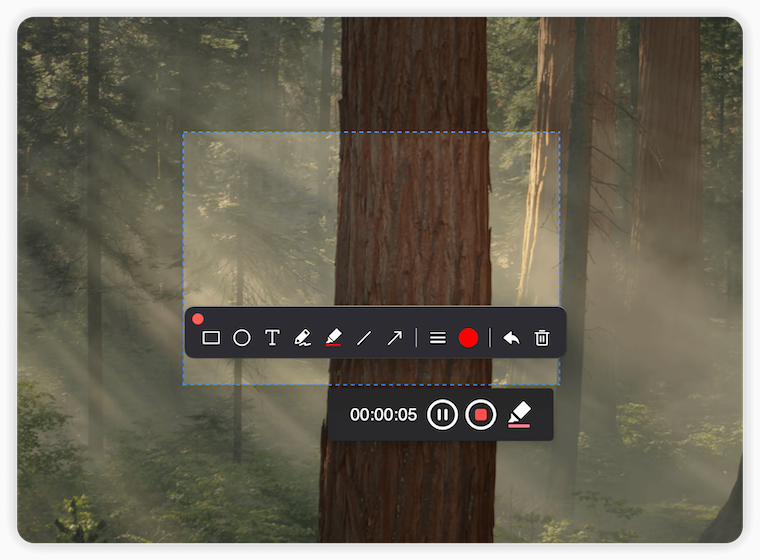Open the line thickness menu

(437, 338)
